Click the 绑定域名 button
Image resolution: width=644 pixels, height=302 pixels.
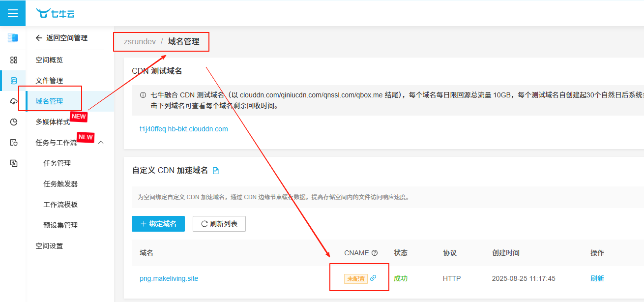pos(158,224)
